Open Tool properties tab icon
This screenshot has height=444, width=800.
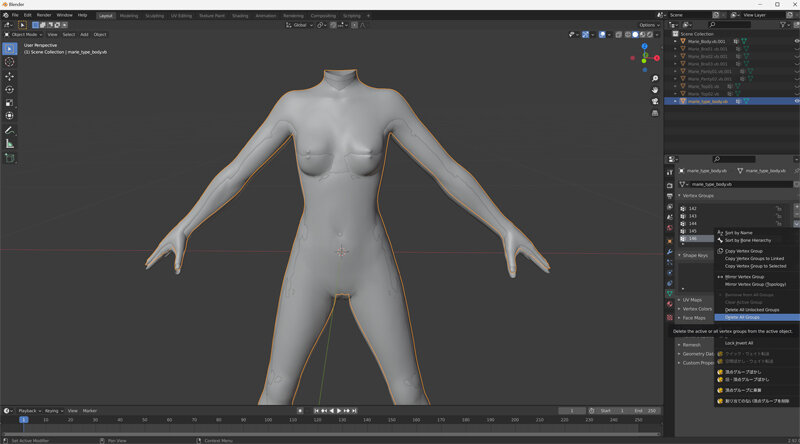pyautogui.click(x=669, y=172)
